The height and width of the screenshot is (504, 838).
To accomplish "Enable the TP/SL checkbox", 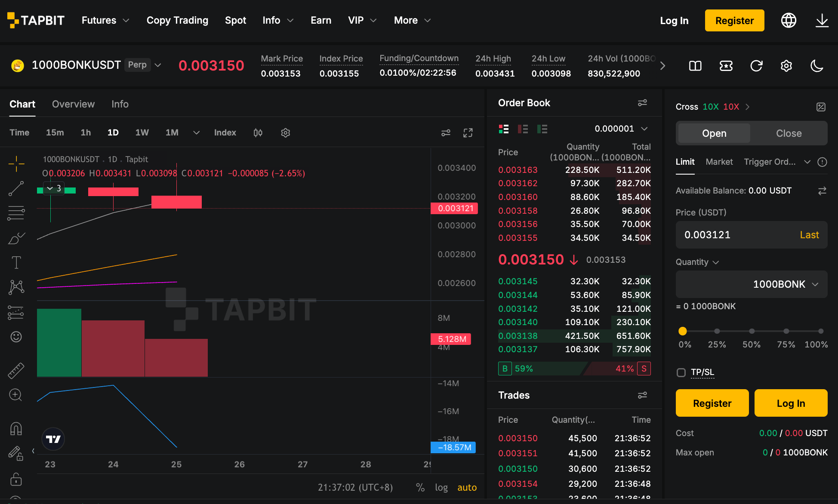I will point(681,372).
